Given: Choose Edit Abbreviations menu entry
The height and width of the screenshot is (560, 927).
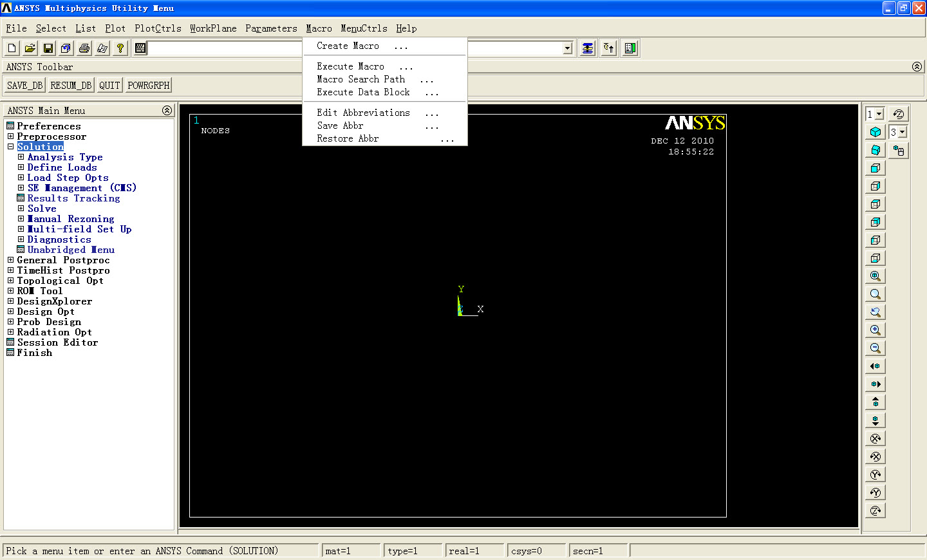Looking at the screenshot, I should [x=385, y=113].
